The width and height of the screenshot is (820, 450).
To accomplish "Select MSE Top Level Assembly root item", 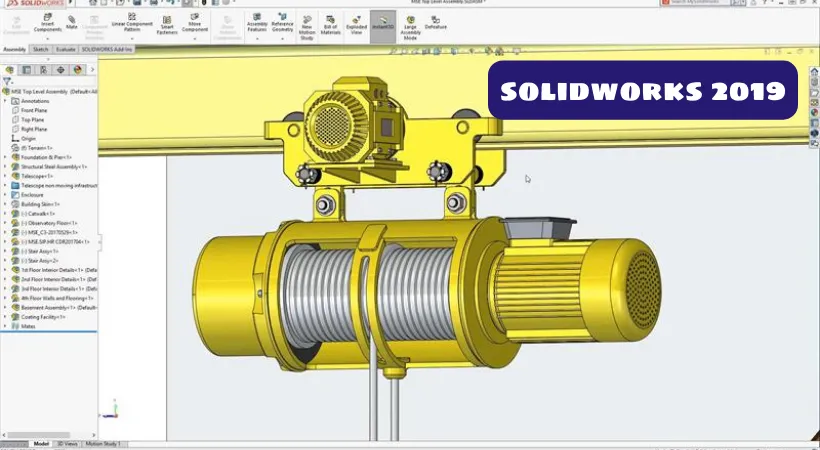I will pyautogui.click(x=50, y=92).
